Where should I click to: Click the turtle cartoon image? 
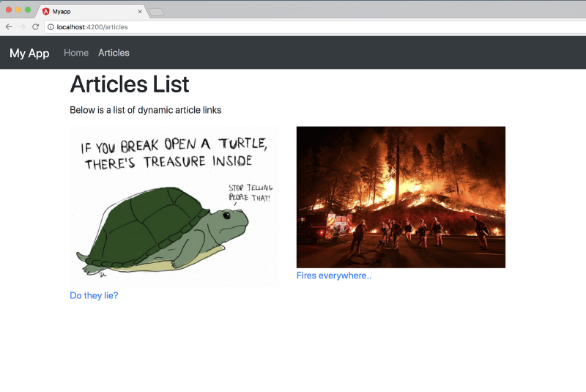[x=174, y=207]
